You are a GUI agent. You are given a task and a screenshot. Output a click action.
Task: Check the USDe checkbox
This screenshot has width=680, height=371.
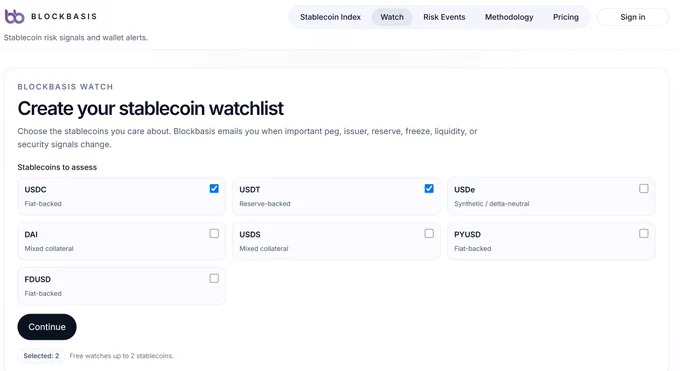[x=644, y=188]
